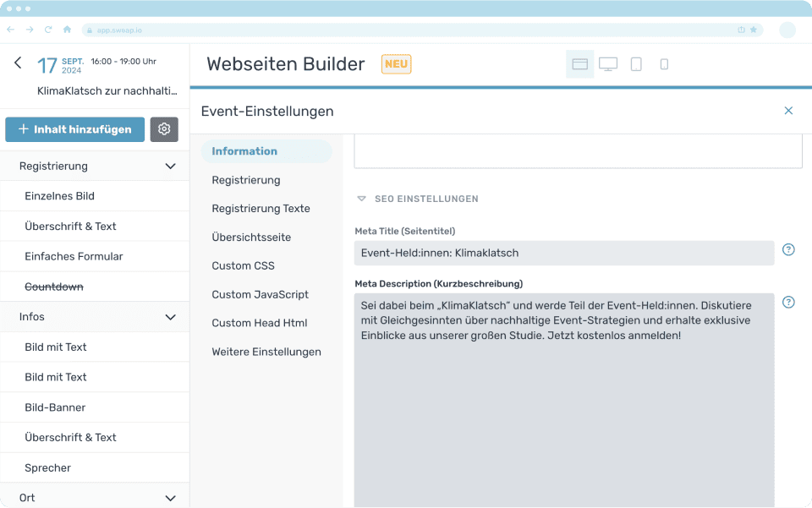Collapse the Registrierung section in the left sidebar
The height and width of the screenshot is (508, 812).
pos(170,167)
